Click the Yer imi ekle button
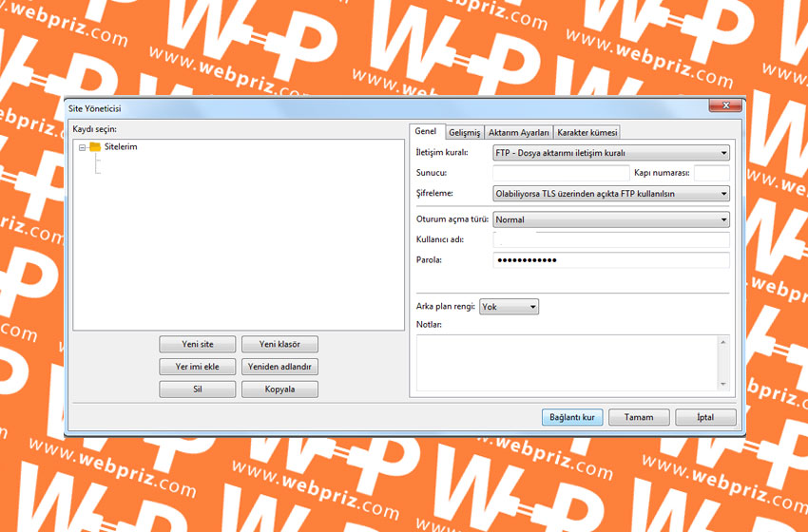Viewport: 808px width, 532px height. click(198, 367)
